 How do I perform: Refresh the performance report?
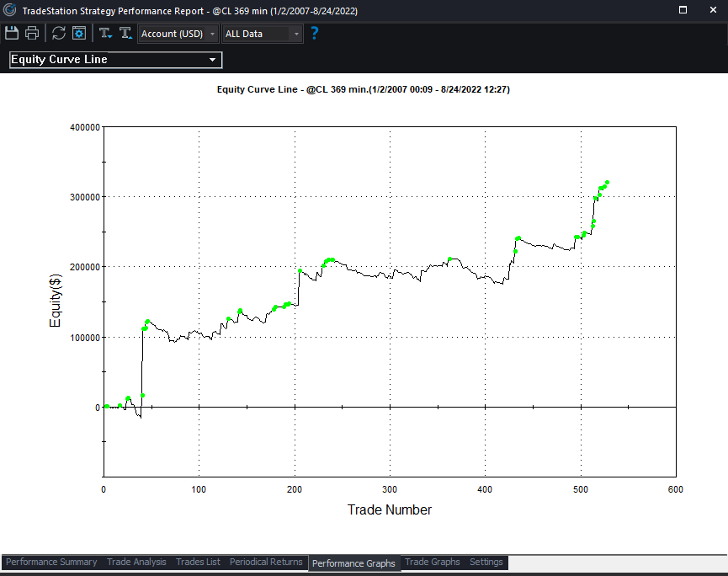point(59,34)
